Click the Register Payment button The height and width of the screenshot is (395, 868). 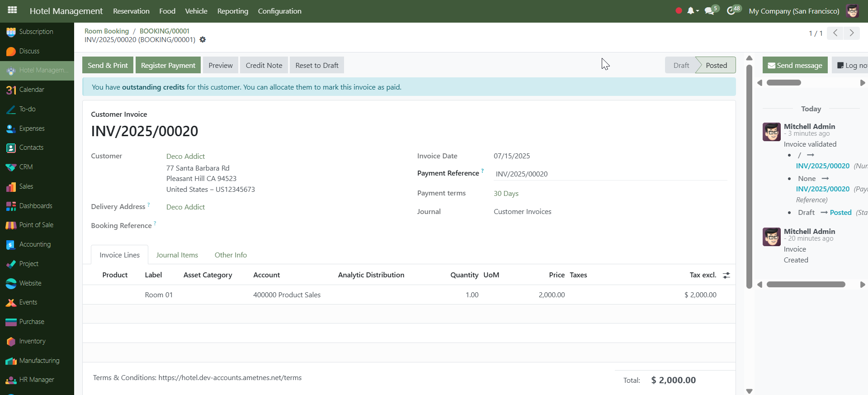(168, 65)
